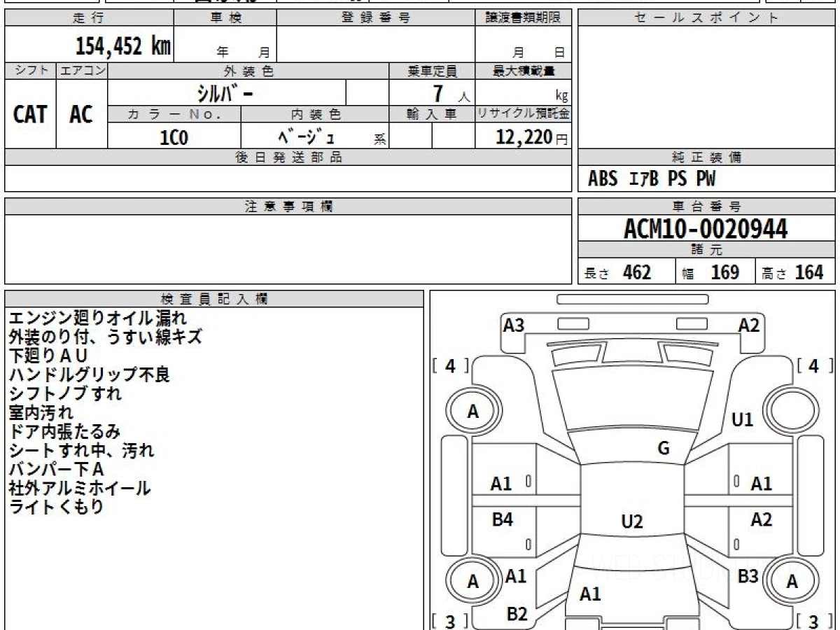Click the 後日発送部品 section header
This screenshot has width=840, height=630.
(288, 157)
